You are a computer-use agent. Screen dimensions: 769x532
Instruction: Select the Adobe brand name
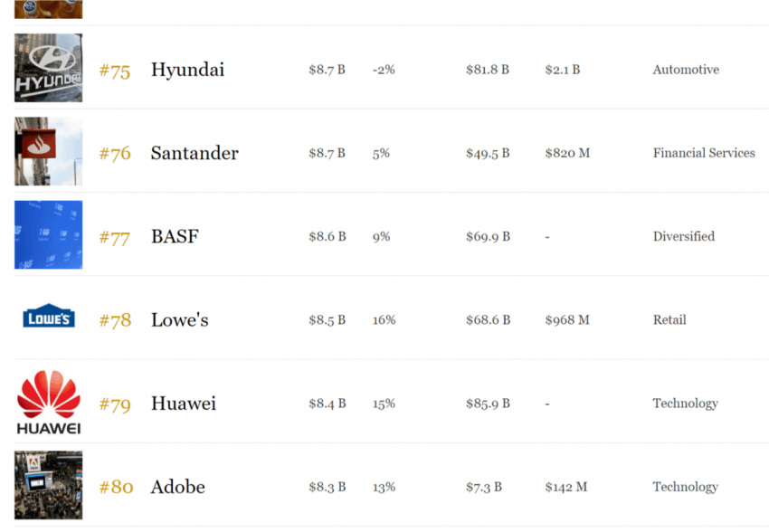(178, 487)
